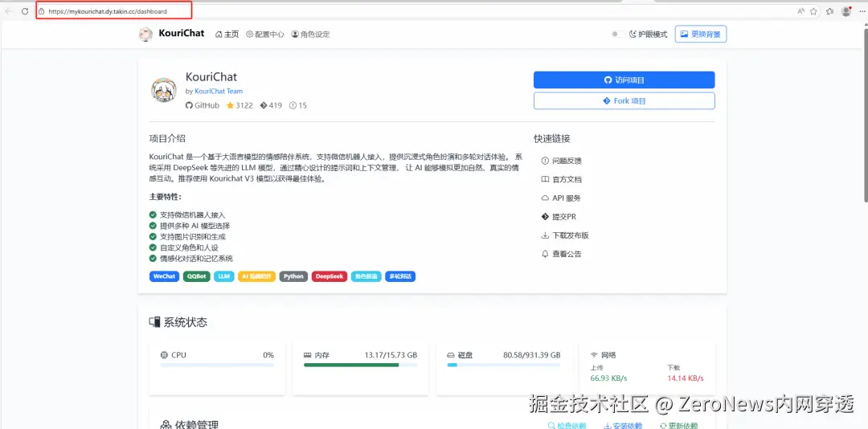
Task: Open the 角色设定 nav item
Action: (310, 35)
